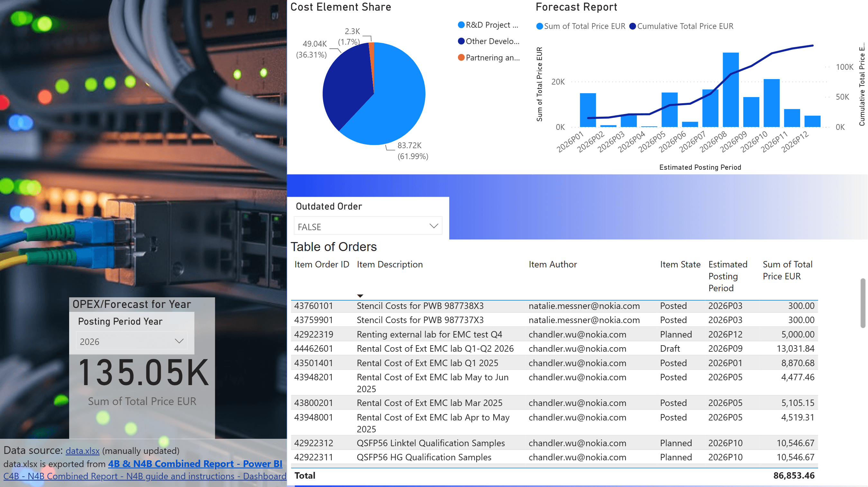The height and width of the screenshot is (487, 868).
Task: Select the 2026P01 bar in Forecast Report
Action: point(588,110)
